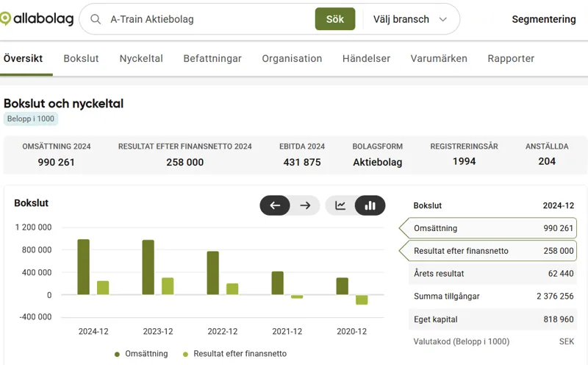Click into the company search field
The height and width of the screenshot is (365, 588).
[206, 19]
